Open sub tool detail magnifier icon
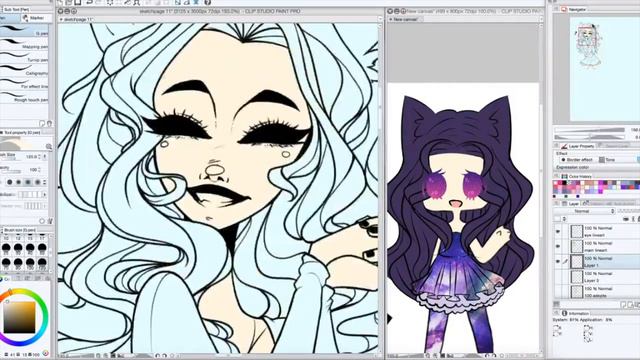This screenshot has height=360, width=640. [x=49, y=146]
